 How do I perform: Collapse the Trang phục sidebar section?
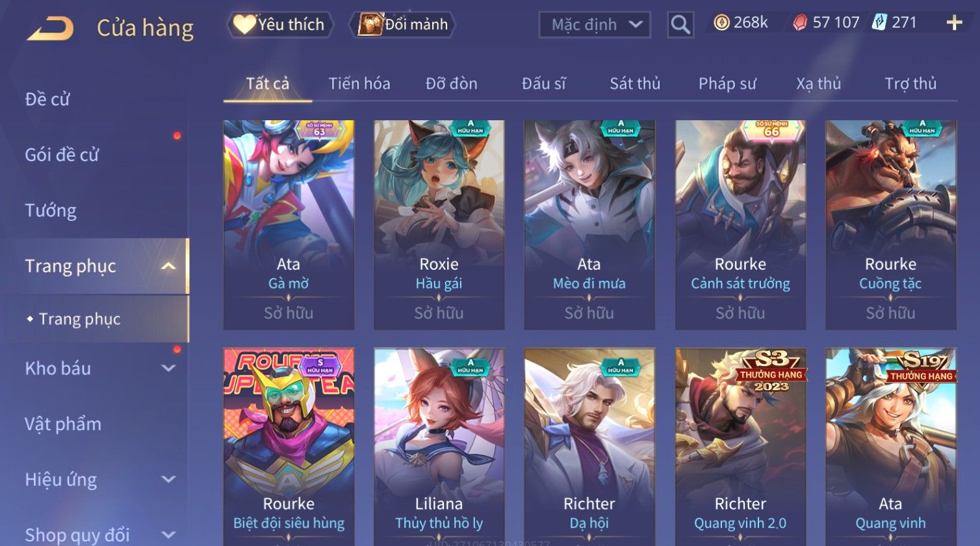(x=168, y=266)
